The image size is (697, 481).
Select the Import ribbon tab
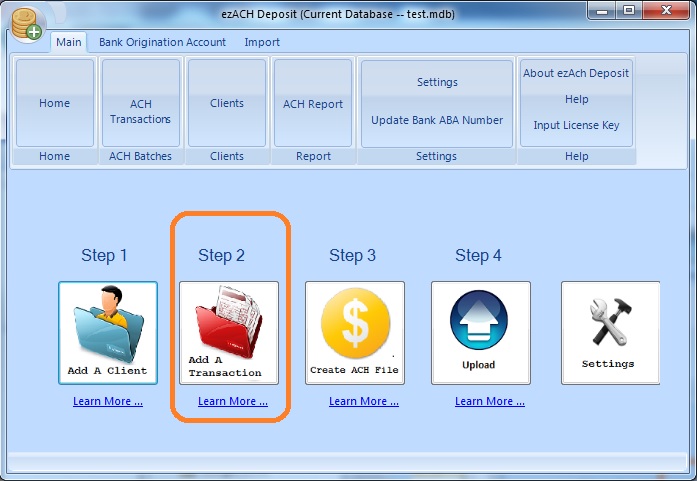[262, 43]
